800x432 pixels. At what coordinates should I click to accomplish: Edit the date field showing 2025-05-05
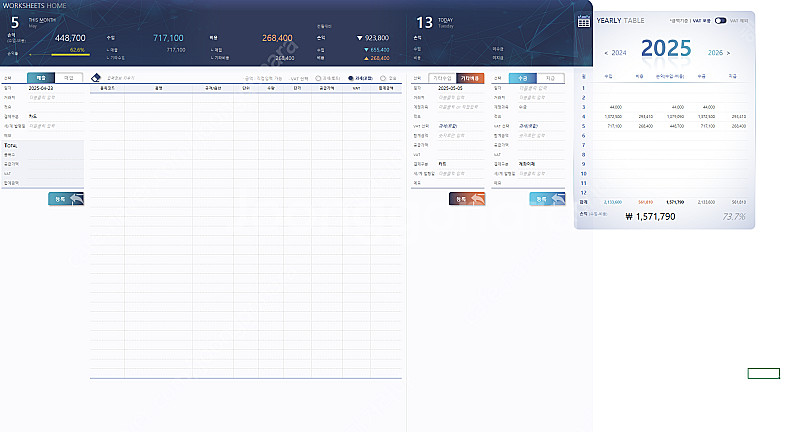pos(461,88)
